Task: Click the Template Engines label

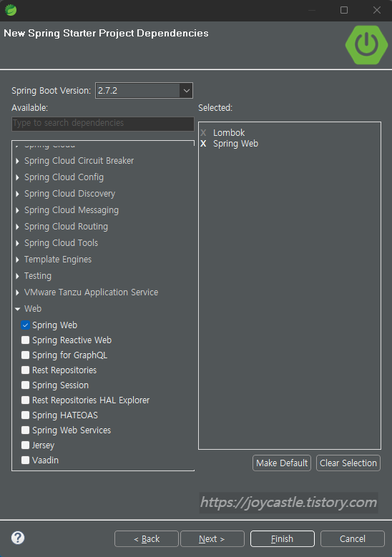Action: point(58,260)
